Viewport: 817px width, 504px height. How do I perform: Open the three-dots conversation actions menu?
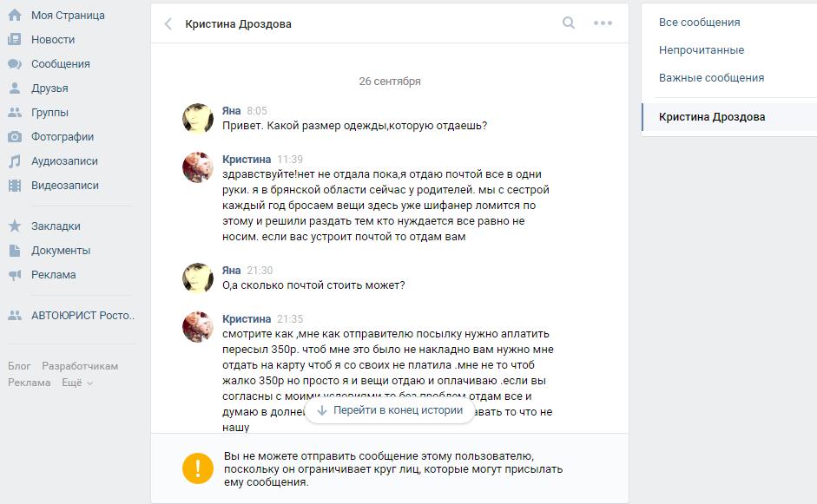[603, 23]
